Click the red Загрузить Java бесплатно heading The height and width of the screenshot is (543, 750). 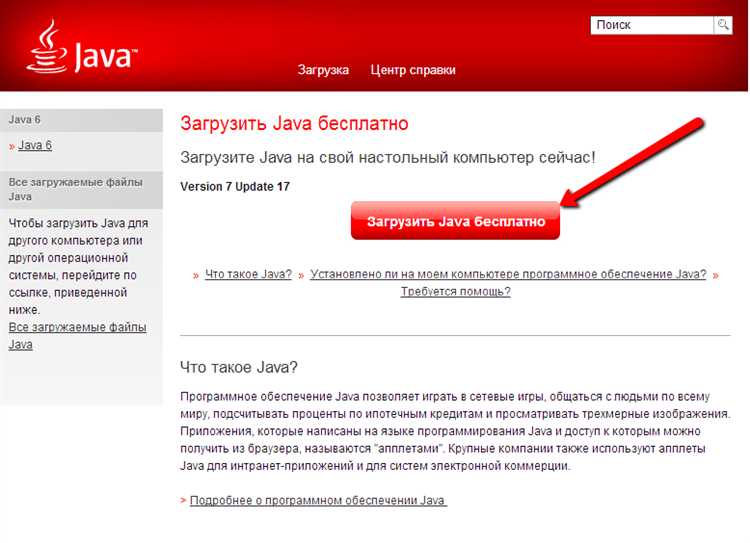click(x=294, y=123)
